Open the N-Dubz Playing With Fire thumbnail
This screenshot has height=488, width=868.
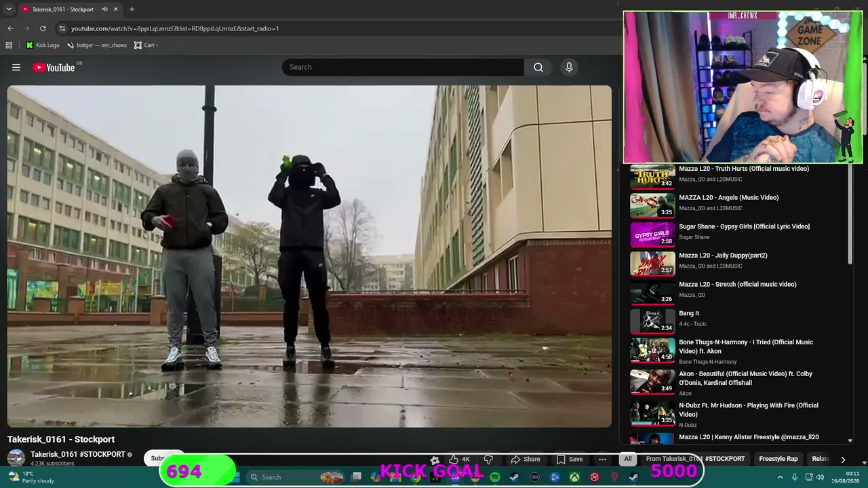pos(652,413)
